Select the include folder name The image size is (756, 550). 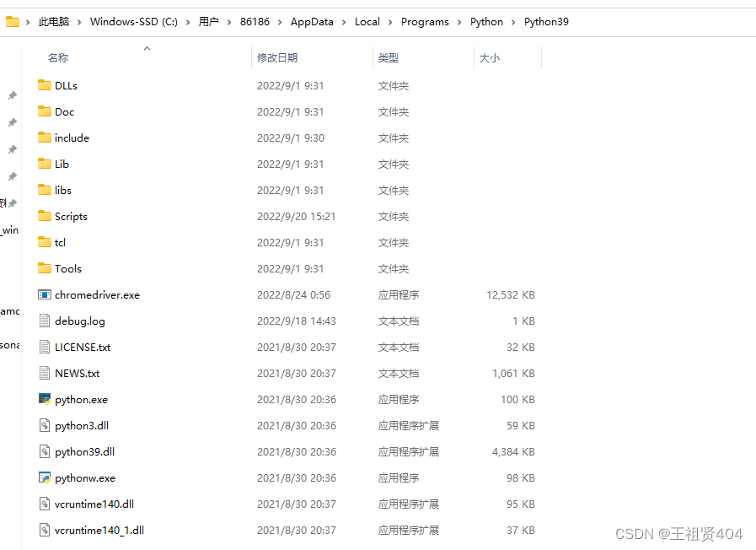(x=72, y=138)
